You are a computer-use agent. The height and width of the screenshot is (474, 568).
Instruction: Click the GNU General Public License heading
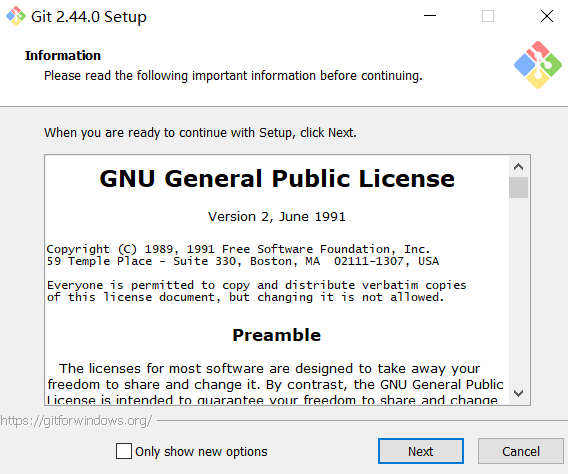tap(277, 179)
